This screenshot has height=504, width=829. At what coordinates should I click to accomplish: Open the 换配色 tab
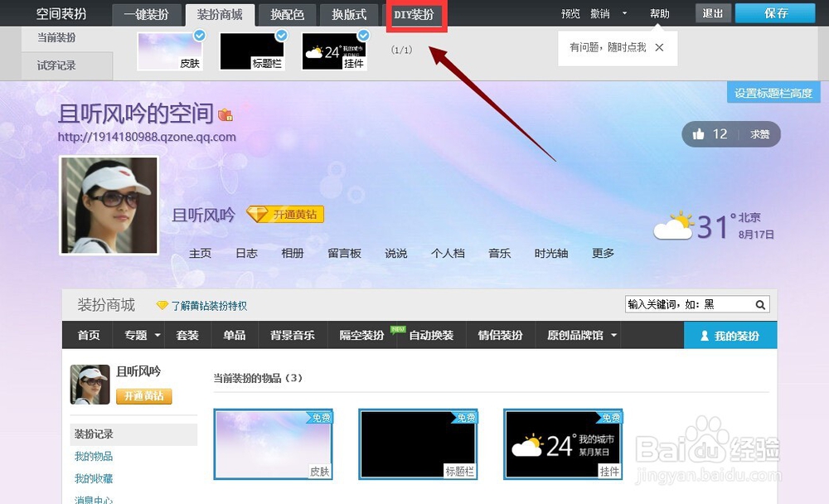coord(287,15)
